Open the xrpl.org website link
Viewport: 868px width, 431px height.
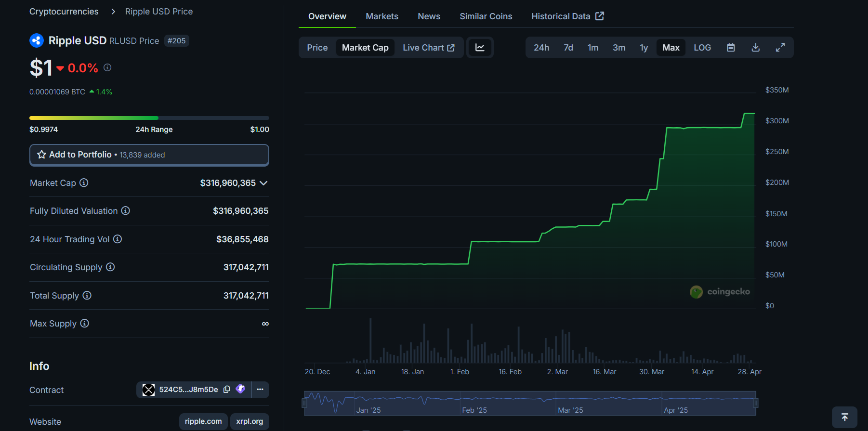pos(250,421)
